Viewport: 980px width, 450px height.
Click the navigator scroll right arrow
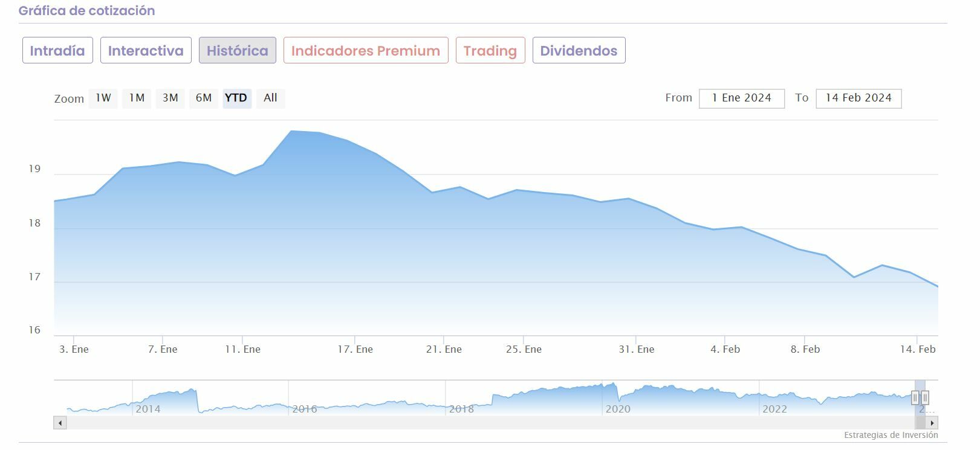point(932,423)
